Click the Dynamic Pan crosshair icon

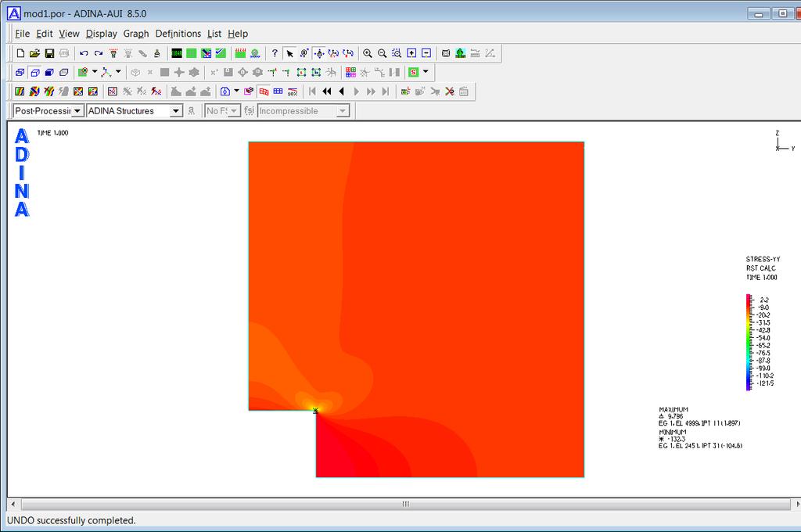[319, 53]
